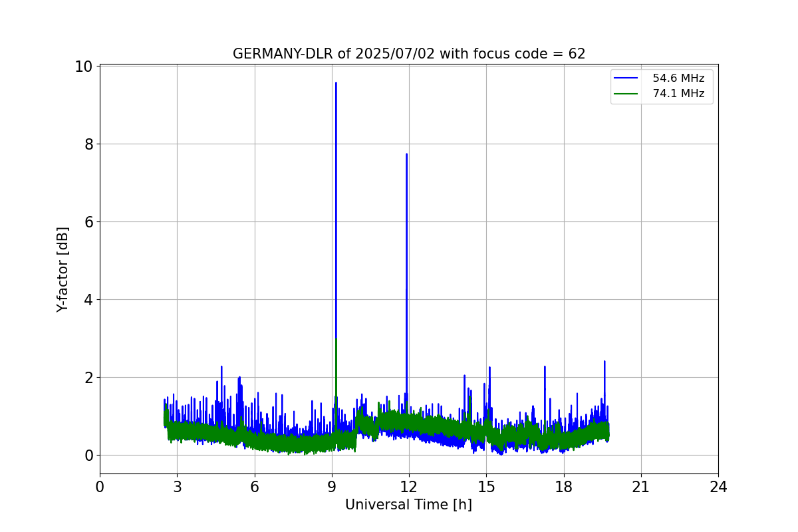Click x-axis tick label 24
Image resolution: width=798 pixels, height=532 pixels.
pyautogui.click(x=718, y=487)
